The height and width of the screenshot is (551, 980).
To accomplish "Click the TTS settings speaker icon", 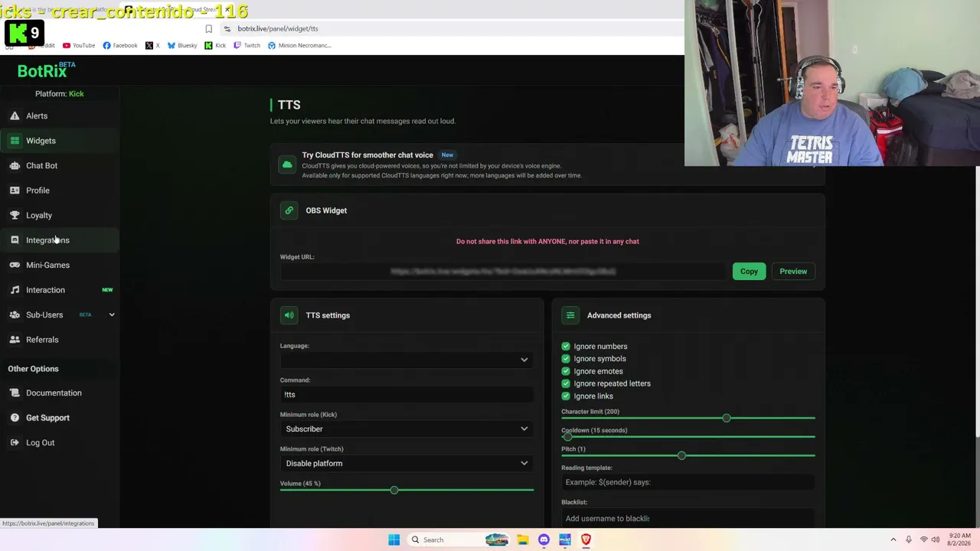I will point(289,315).
